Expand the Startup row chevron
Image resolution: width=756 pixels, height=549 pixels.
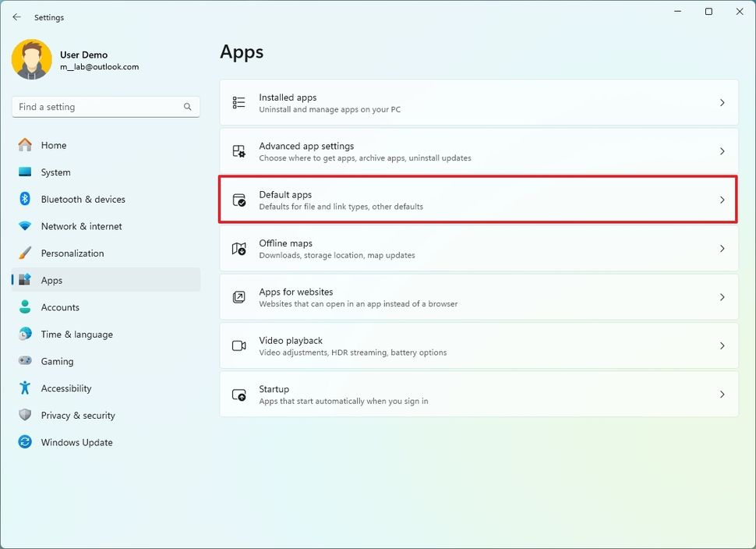722,394
